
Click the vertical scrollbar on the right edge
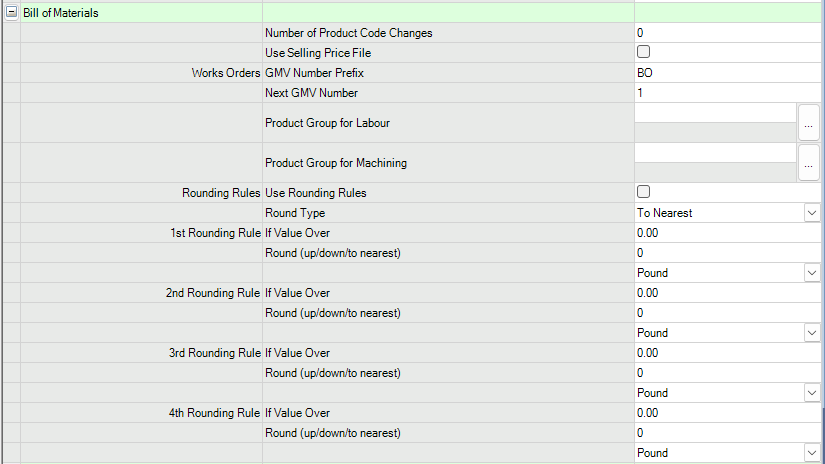(822, 430)
